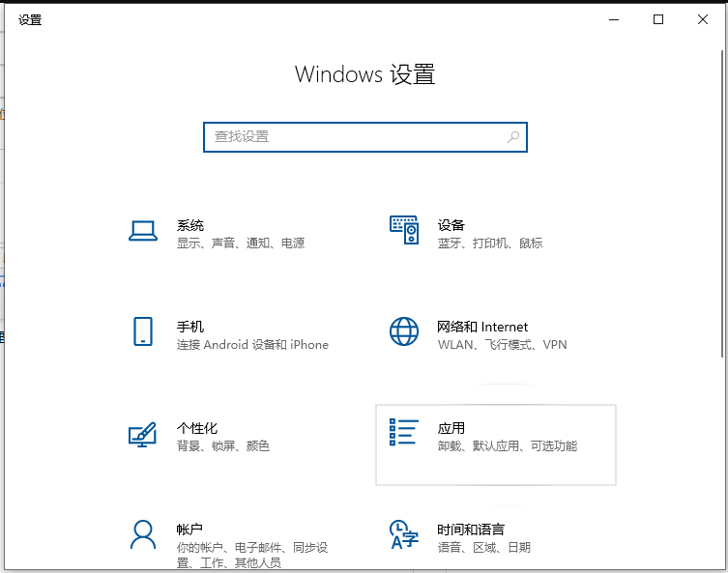
Task: Open the 个性化 paintbrush icon
Action: [142, 434]
